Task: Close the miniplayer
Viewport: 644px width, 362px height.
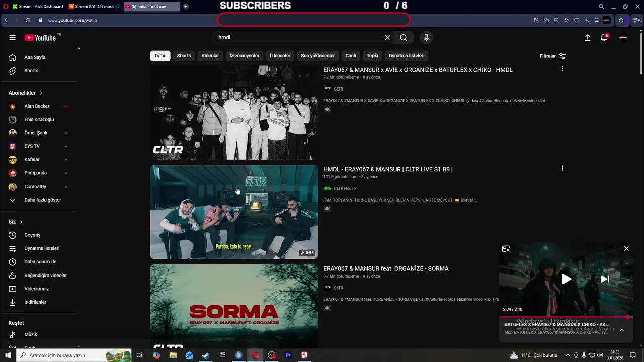Action: (626, 249)
